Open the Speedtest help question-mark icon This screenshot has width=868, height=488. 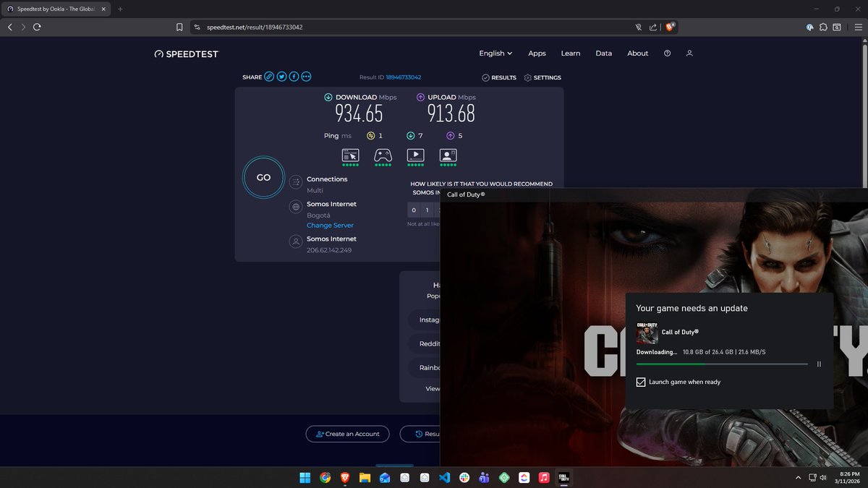(x=667, y=53)
